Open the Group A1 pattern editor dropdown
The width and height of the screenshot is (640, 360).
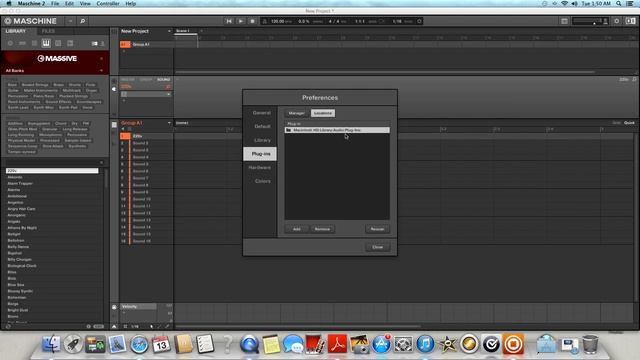(x=169, y=123)
